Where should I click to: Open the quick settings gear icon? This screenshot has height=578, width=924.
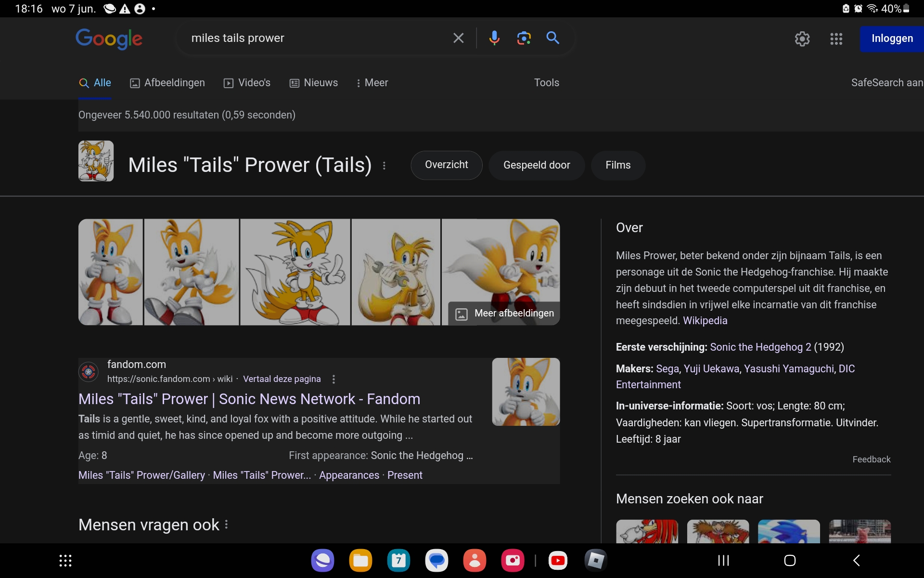802,39
